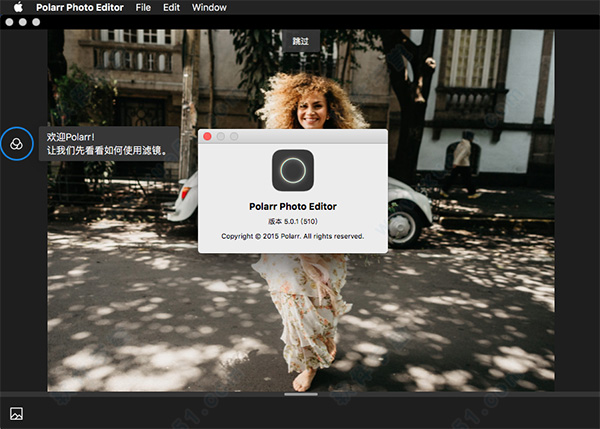Open the Apple menu
The image size is (600, 429).
[18, 7]
